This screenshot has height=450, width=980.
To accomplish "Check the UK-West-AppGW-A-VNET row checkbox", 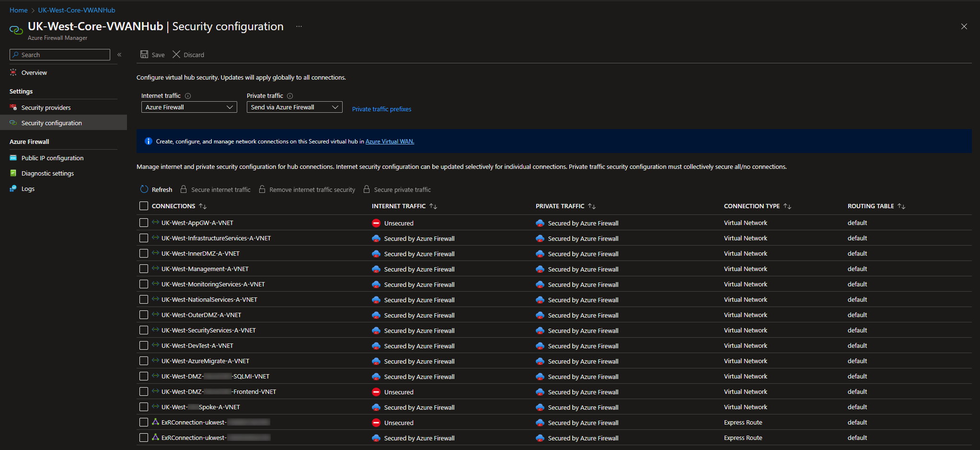I will coord(143,223).
